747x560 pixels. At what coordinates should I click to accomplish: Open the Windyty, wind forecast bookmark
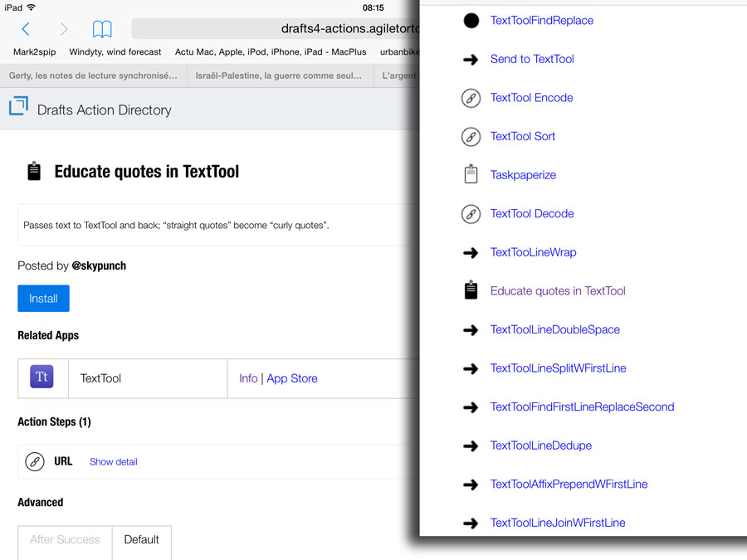[115, 52]
